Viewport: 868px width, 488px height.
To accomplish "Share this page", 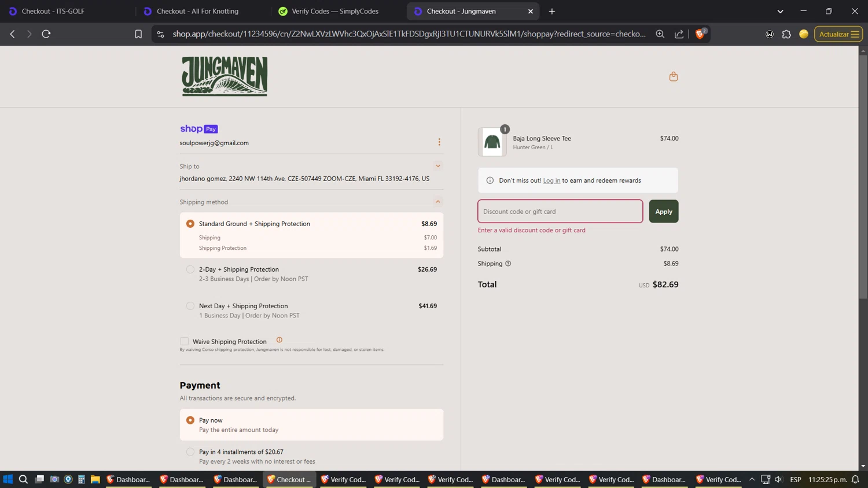I will coord(679,34).
